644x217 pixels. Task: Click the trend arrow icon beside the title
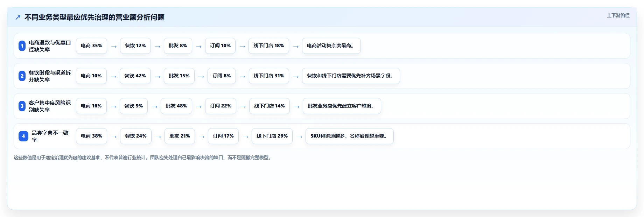[18, 17]
